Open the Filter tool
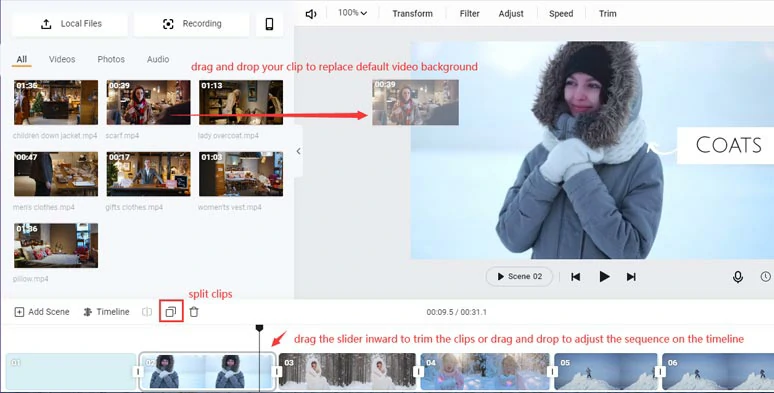Screen dimensions: 774x393 tap(469, 14)
